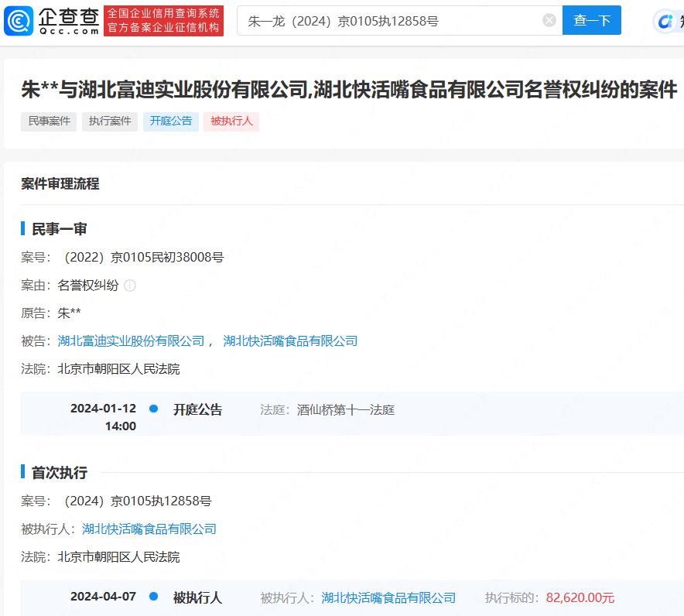This screenshot has width=684, height=616.
Task: Click the 首次执行 section heading
Action: pyautogui.click(x=60, y=473)
